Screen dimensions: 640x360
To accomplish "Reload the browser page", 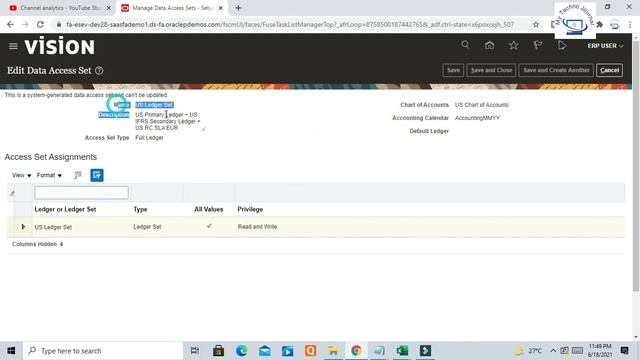I will (x=40, y=24).
